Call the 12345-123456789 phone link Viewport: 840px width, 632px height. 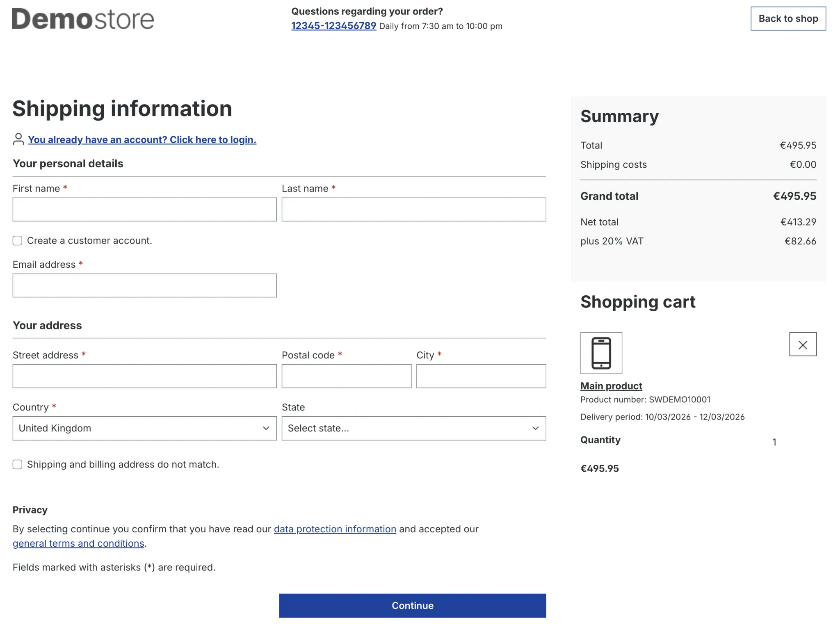pos(333,26)
